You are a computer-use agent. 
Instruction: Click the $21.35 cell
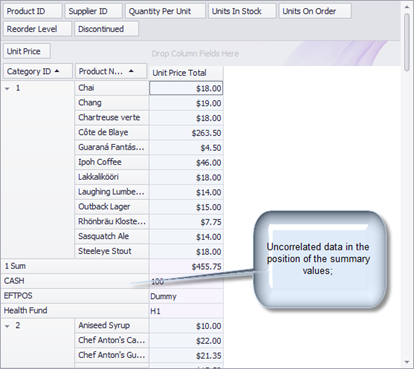186,356
